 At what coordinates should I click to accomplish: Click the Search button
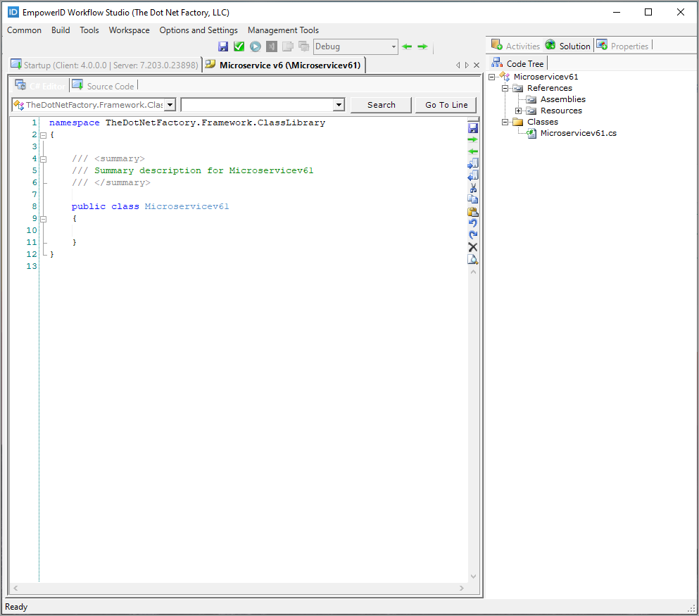[x=381, y=105]
